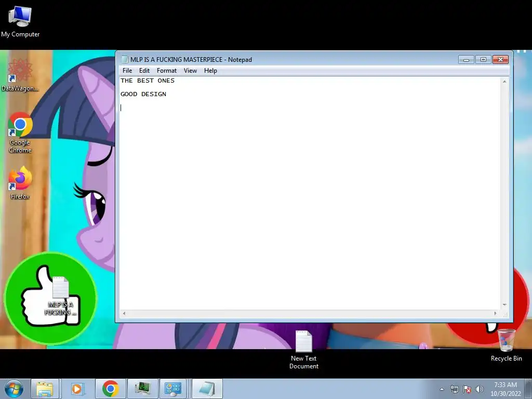
Task: Open the Edit menu in Notepad
Action: (x=144, y=71)
